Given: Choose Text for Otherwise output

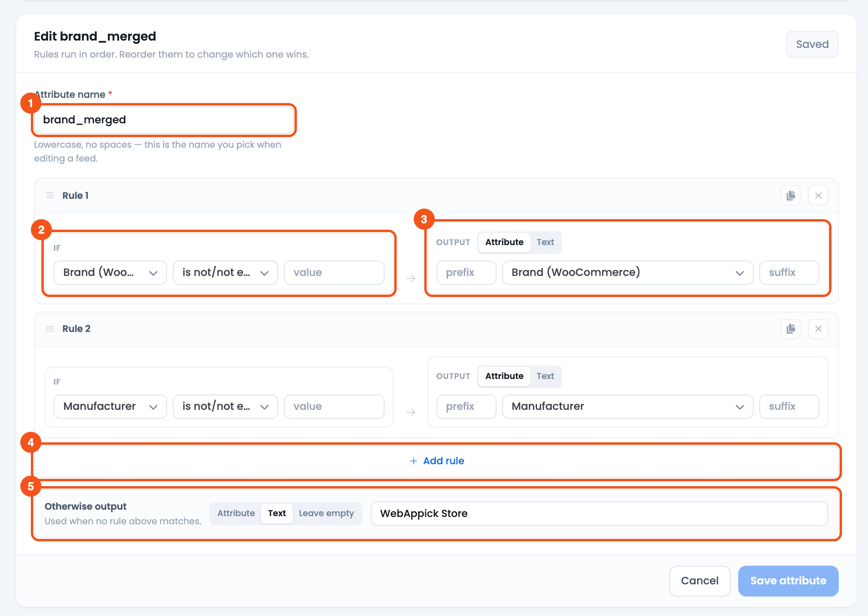Looking at the screenshot, I should (277, 513).
